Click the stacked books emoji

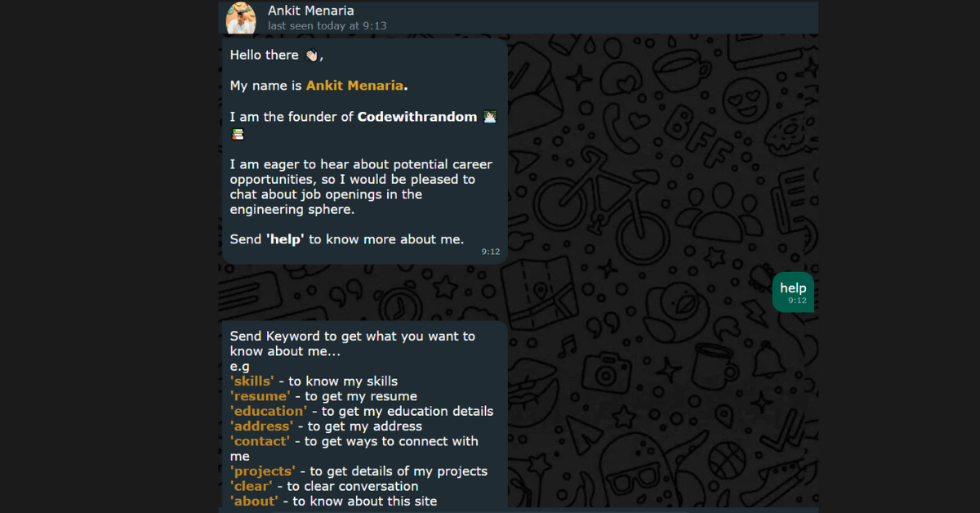[x=238, y=134]
